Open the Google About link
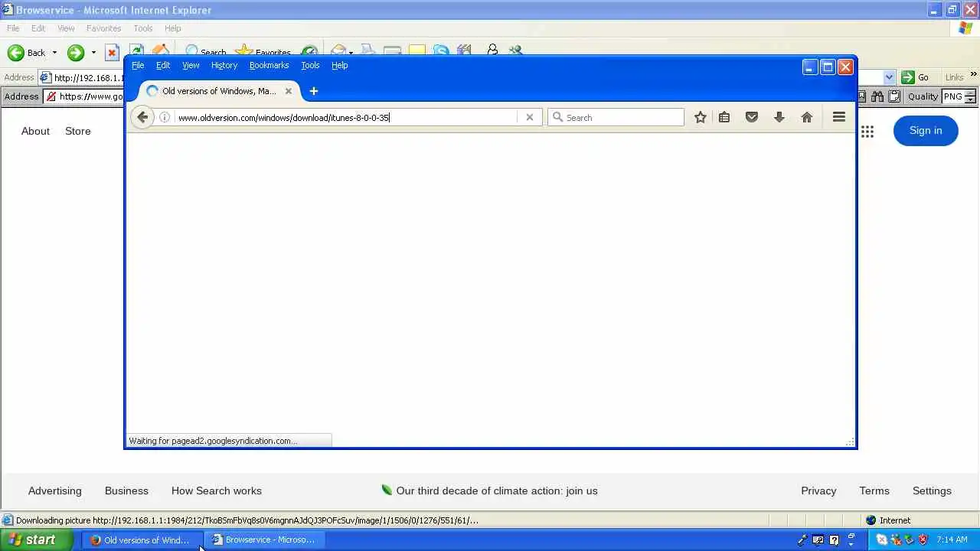Image resolution: width=980 pixels, height=551 pixels. [35, 131]
